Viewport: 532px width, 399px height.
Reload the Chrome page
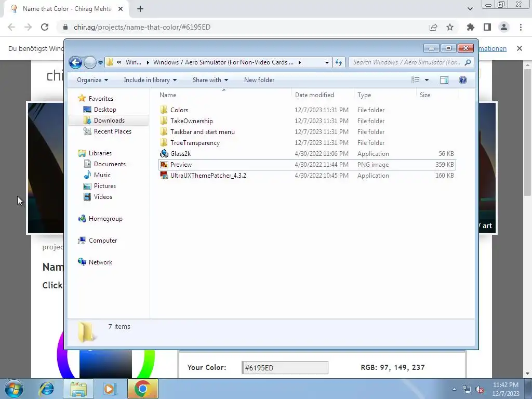click(x=45, y=27)
